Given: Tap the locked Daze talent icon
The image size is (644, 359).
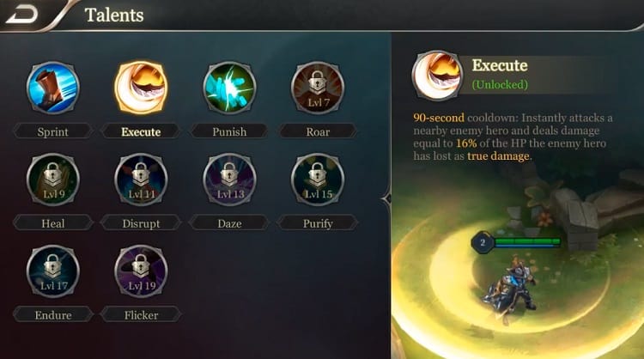Looking at the screenshot, I should [229, 179].
